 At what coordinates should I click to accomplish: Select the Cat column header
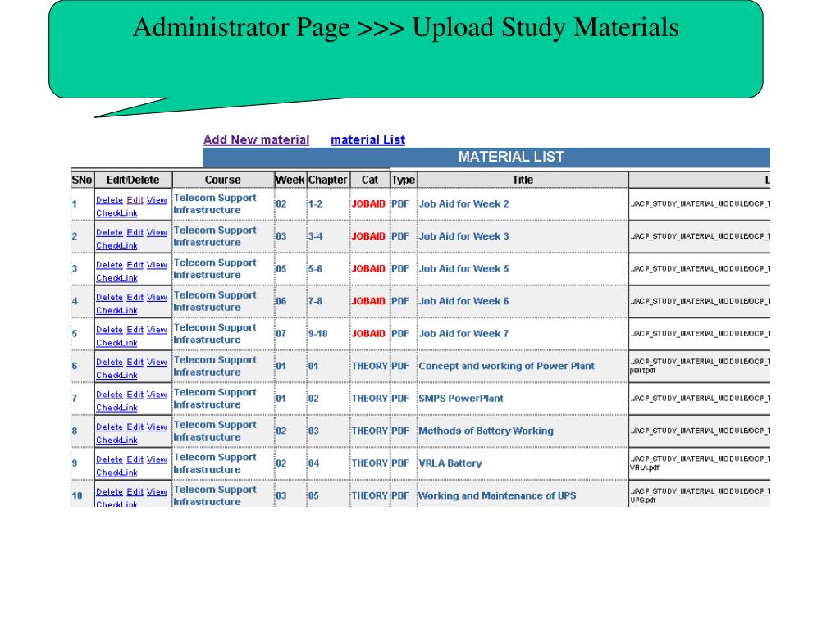point(370,180)
